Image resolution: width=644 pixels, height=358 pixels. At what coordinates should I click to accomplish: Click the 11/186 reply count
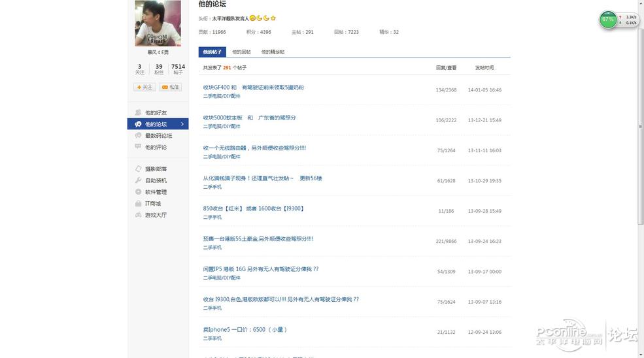point(446,211)
